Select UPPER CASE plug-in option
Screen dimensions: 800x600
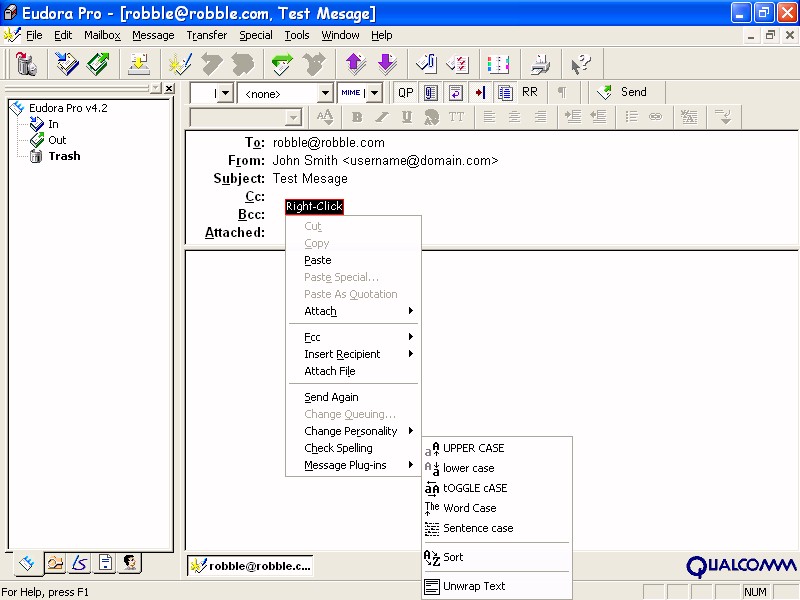pos(497,448)
